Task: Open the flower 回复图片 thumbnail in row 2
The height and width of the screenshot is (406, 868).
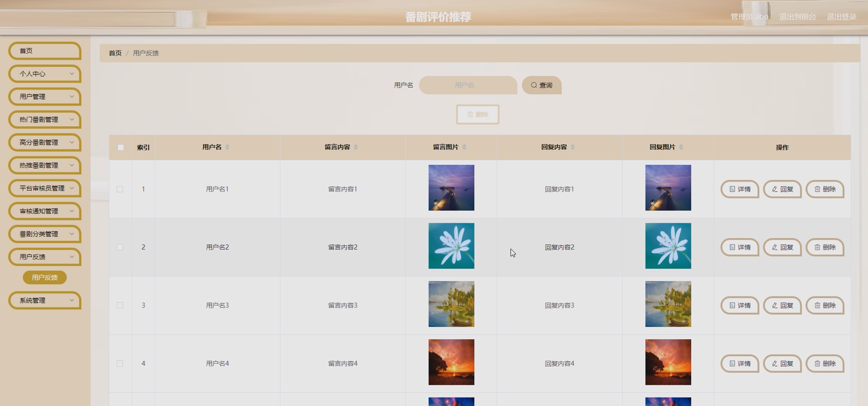Action: point(668,246)
